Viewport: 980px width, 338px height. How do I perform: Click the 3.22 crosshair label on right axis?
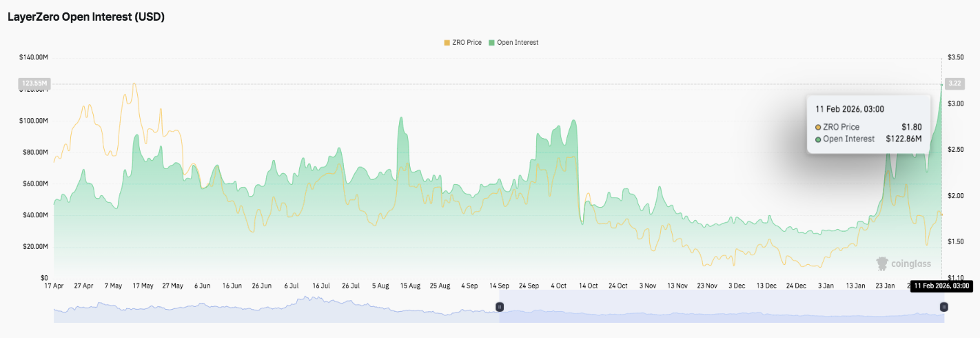955,83
